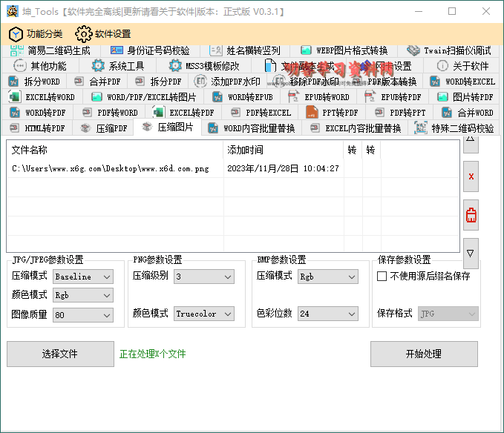The height and width of the screenshot is (433, 504).
Task: Click the move-down triangle button
Action: (x=471, y=254)
